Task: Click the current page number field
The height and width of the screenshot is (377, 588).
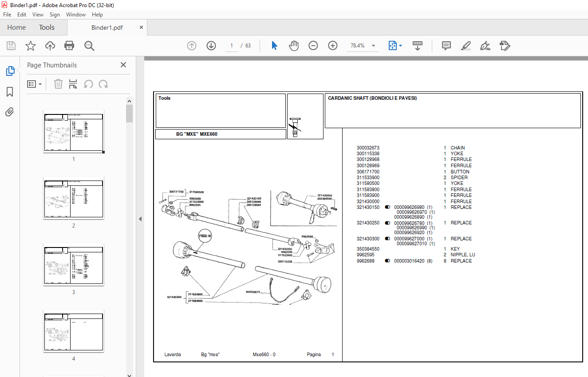Action: [x=232, y=46]
